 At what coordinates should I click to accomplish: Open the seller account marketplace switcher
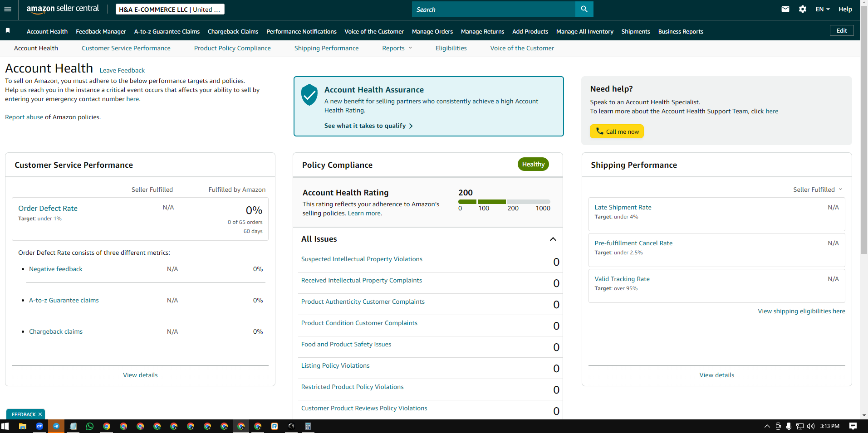point(170,10)
